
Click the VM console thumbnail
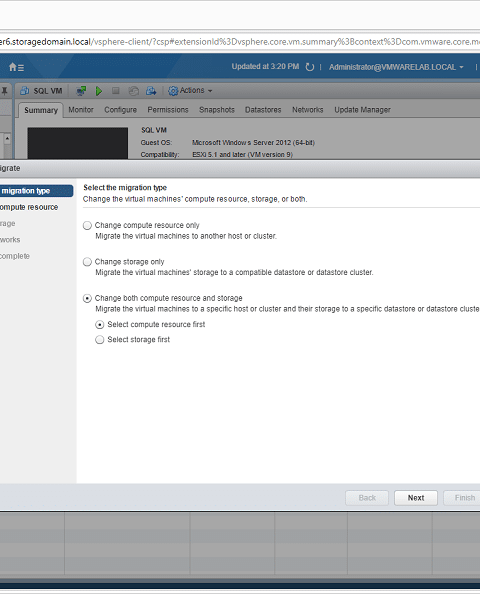pos(78,143)
